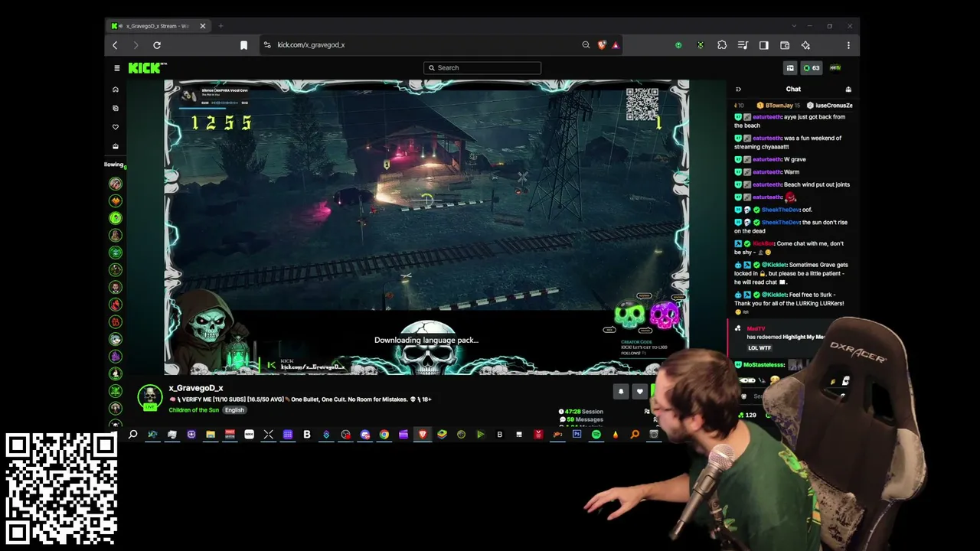Open the Children of the Sun category

pyautogui.click(x=194, y=410)
